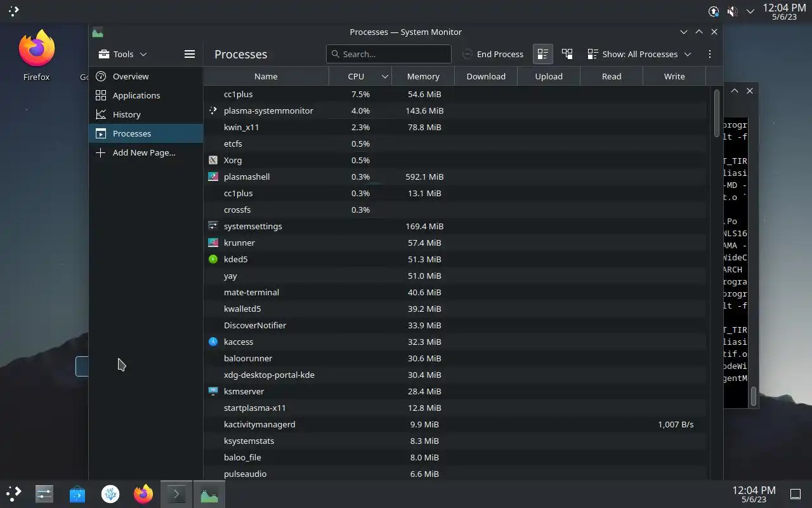Open the kebab overflow menu in the toolbar

710,54
